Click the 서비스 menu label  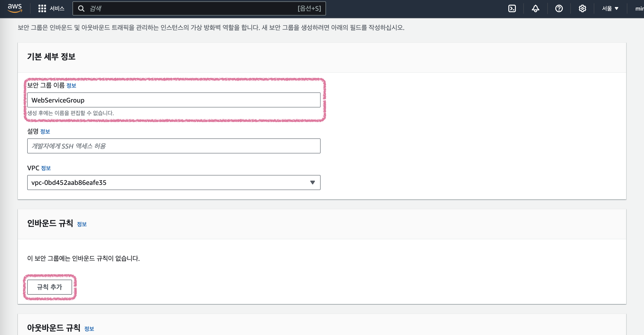[57, 8]
